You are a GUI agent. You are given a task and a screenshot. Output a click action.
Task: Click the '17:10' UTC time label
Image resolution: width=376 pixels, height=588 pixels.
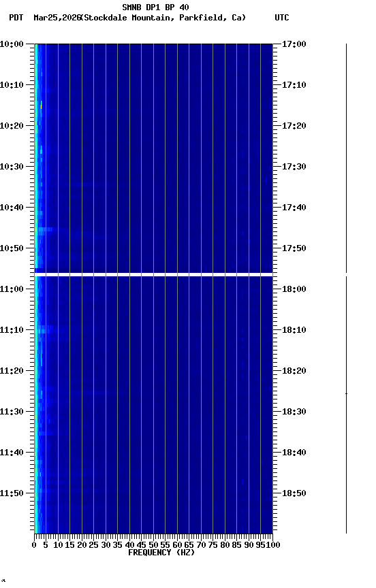(294, 85)
